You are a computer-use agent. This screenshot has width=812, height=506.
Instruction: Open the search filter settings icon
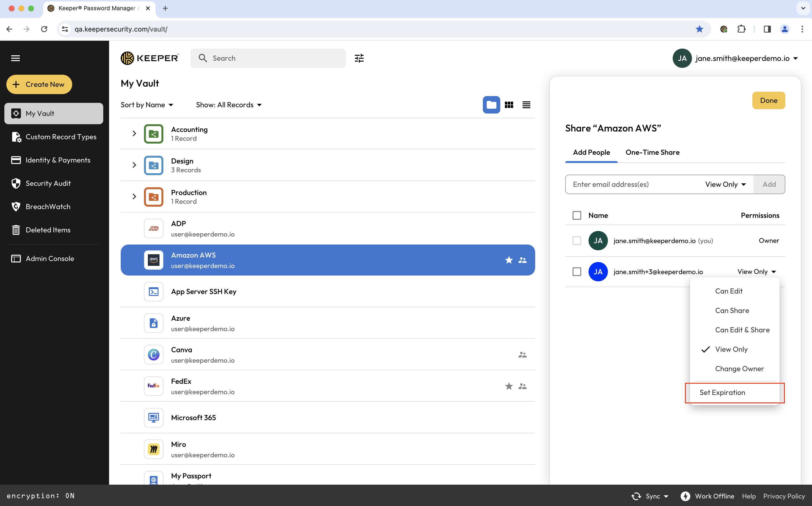pos(359,58)
